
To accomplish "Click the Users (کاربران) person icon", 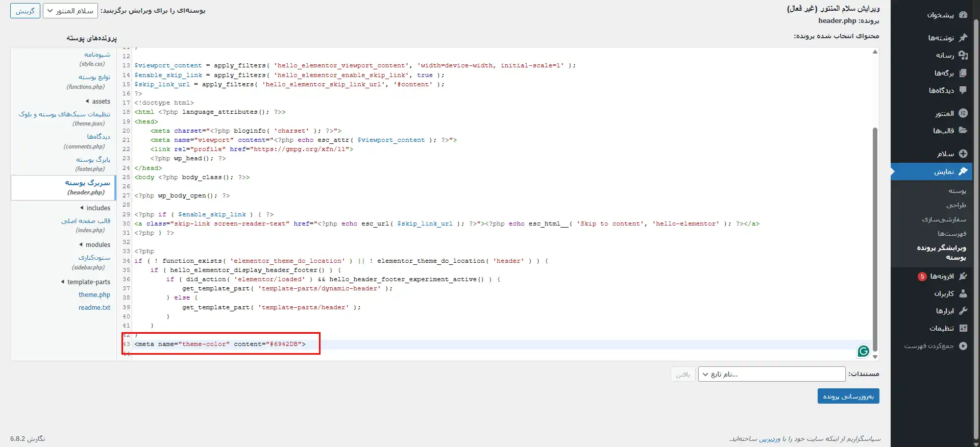I will point(963,293).
